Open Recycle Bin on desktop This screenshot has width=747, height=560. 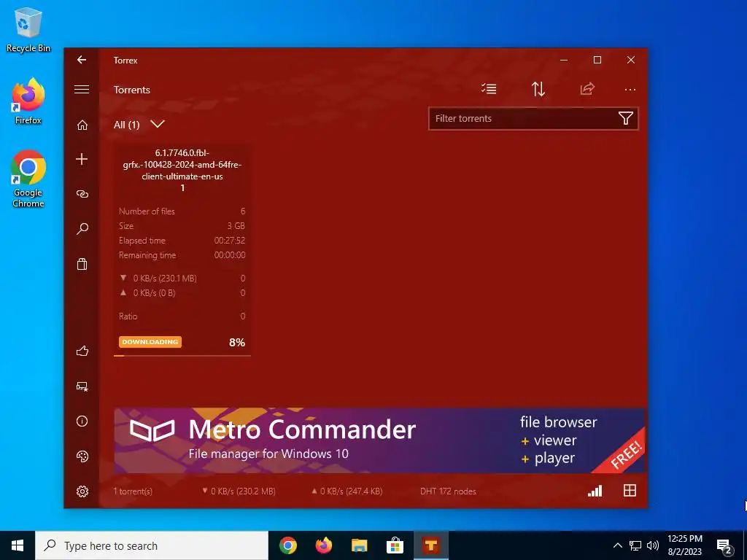(x=28, y=29)
